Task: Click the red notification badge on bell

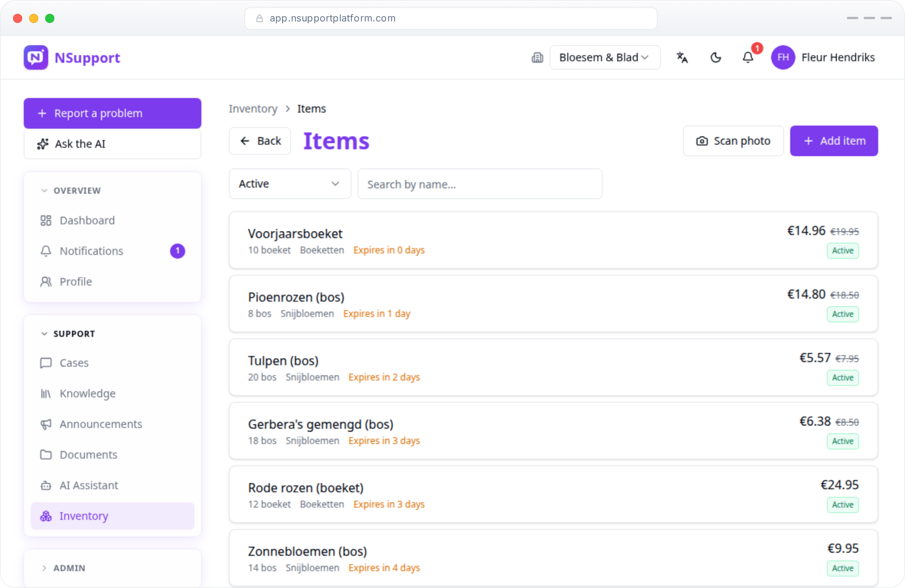Action: click(757, 48)
